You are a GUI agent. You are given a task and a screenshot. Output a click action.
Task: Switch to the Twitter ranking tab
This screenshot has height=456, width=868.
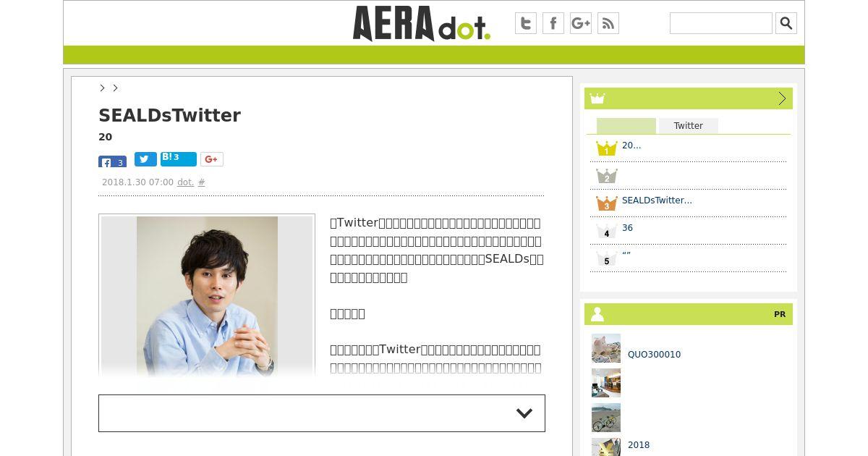(689, 126)
